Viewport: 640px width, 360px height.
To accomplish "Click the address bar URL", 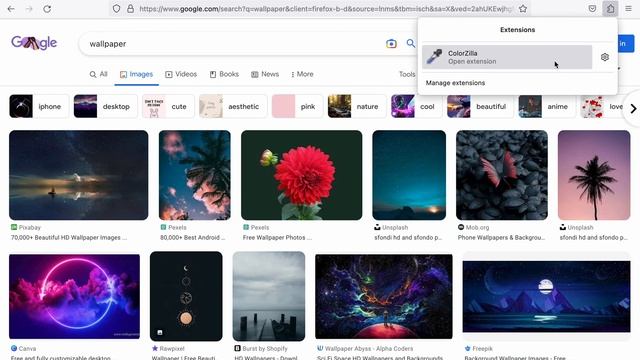I will pyautogui.click(x=326, y=9).
